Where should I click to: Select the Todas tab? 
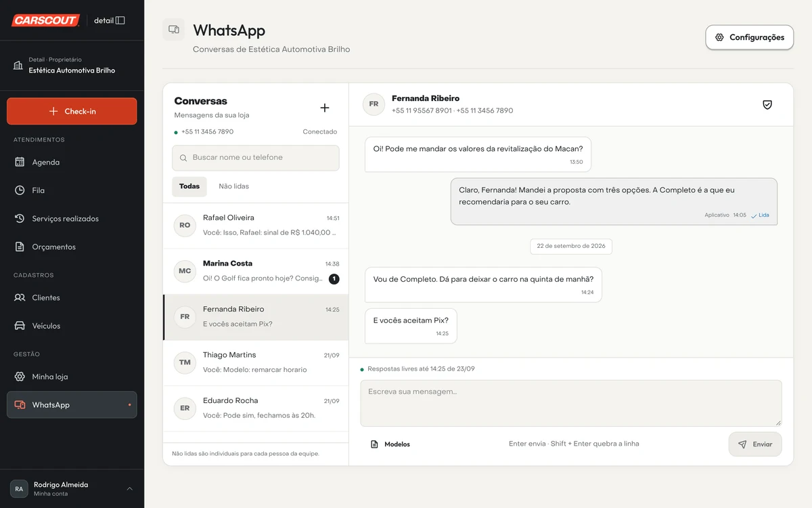pos(189,186)
